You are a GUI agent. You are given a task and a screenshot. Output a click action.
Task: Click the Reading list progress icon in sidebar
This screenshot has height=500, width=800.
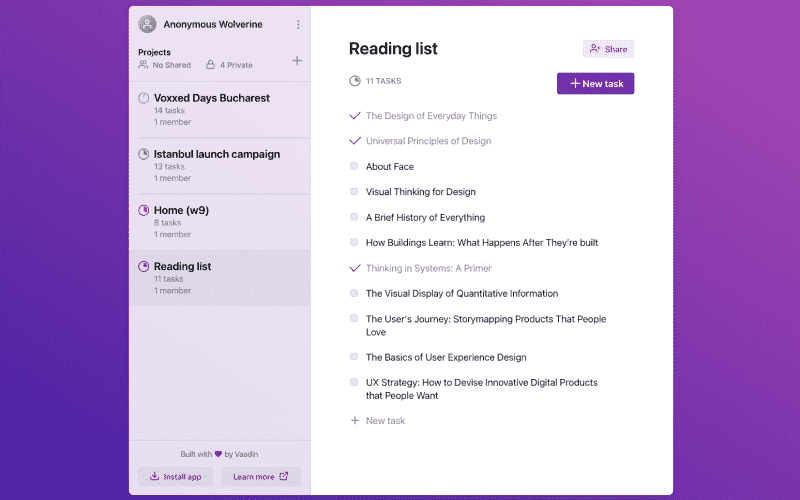pyautogui.click(x=143, y=266)
